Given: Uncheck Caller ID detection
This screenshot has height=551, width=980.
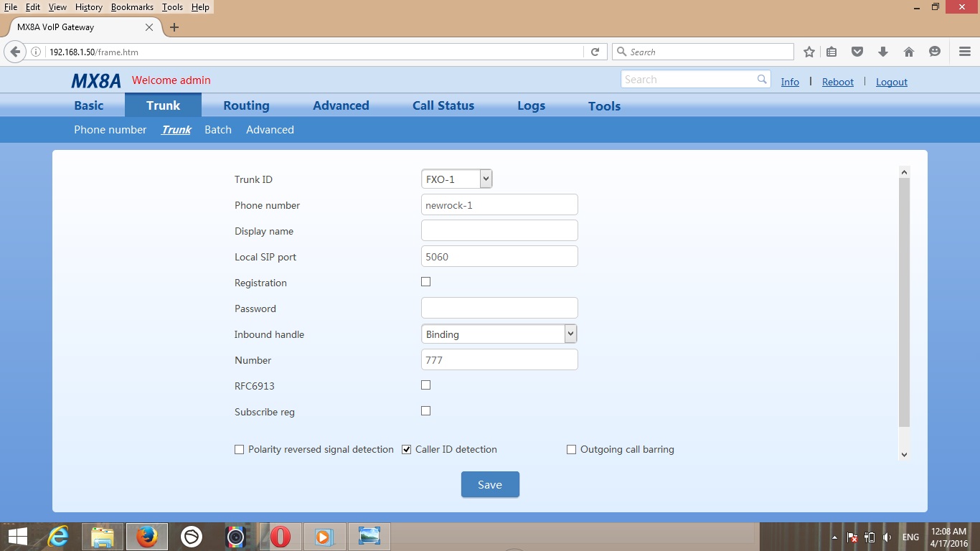Looking at the screenshot, I should click(407, 450).
